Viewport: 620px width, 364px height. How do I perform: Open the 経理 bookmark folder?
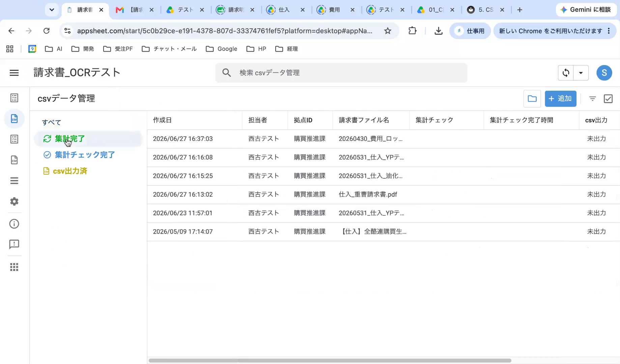(x=286, y=49)
